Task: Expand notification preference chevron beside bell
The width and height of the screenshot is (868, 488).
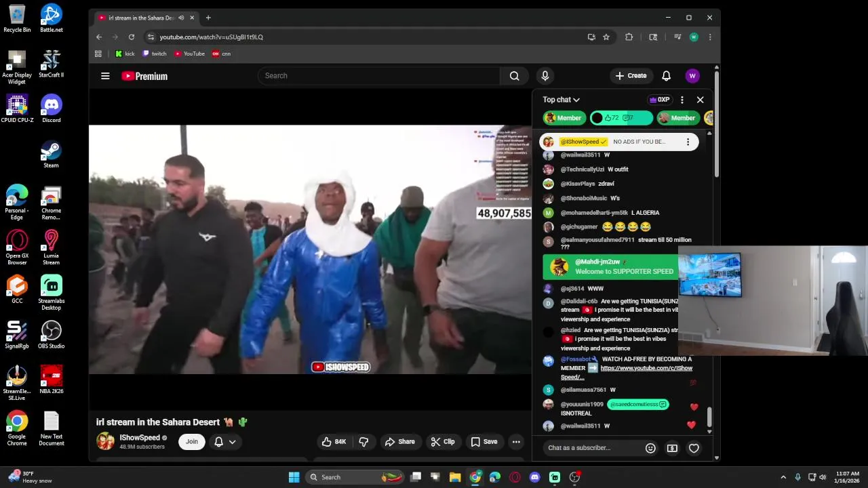Action: [x=232, y=442]
